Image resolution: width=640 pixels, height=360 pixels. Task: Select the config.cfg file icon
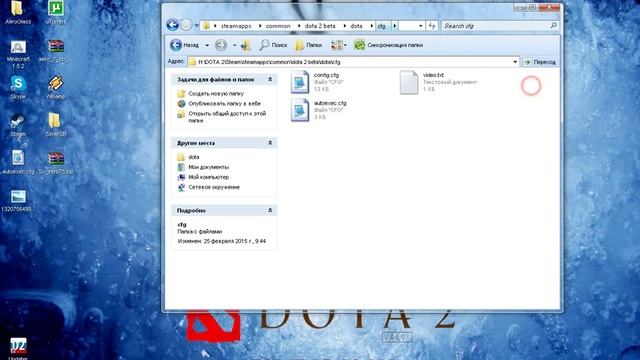pos(300,82)
